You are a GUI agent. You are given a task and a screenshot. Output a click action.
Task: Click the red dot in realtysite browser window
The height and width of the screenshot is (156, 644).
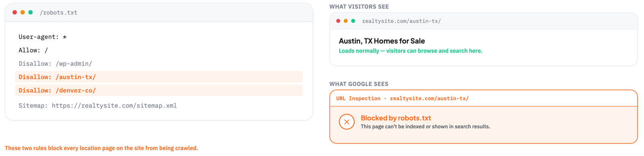click(338, 21)
